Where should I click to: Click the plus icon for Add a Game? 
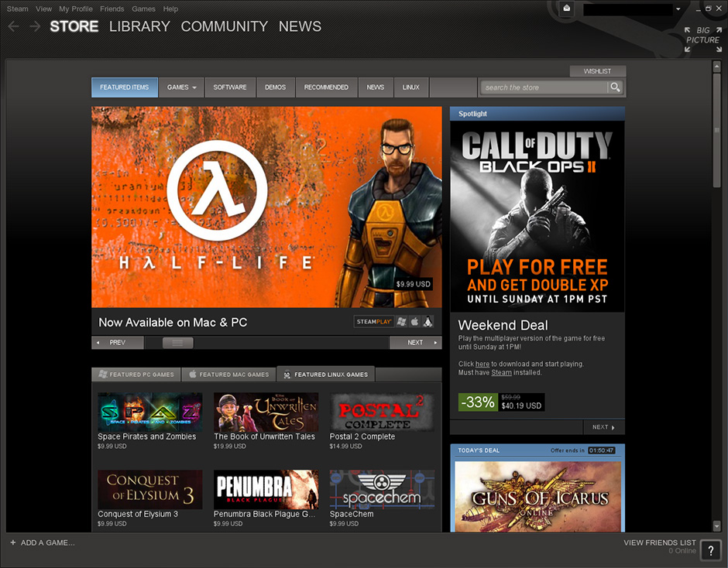coord(13,542)
